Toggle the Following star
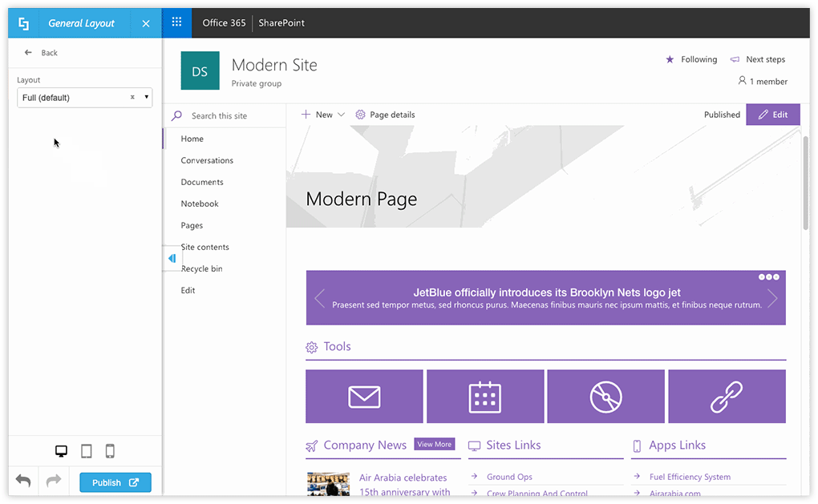 click(670, 59)
